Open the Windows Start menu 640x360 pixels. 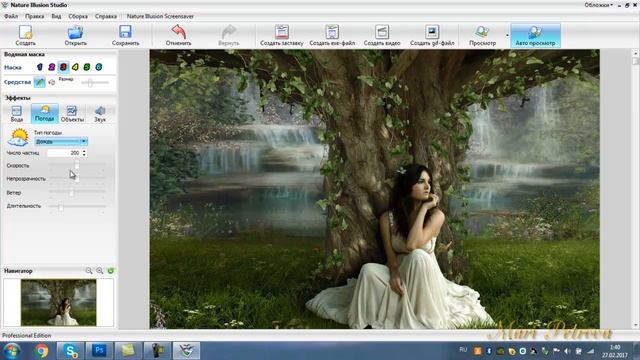coord(12,351)
